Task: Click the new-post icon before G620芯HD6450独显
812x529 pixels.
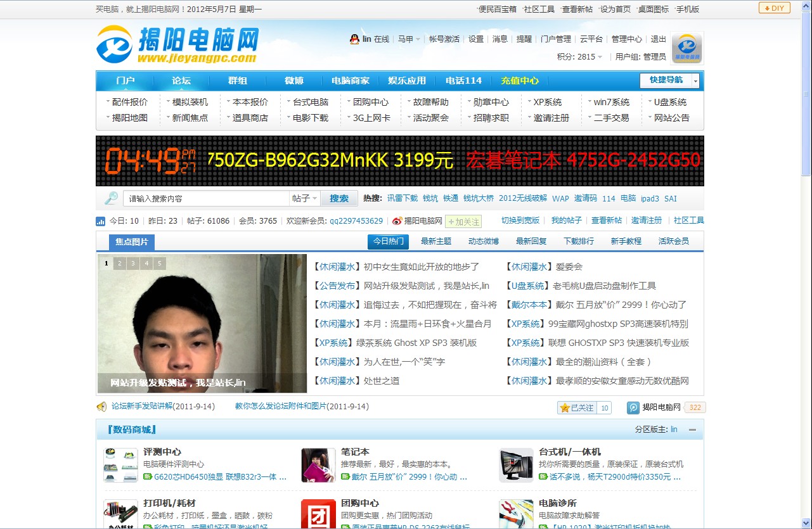Action: tap(147, 476)
